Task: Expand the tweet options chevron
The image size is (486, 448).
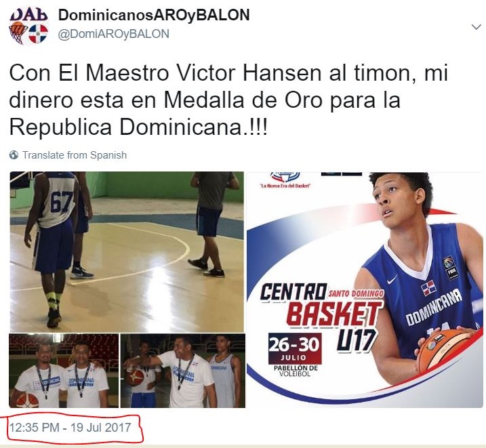Action: point(476,27)
